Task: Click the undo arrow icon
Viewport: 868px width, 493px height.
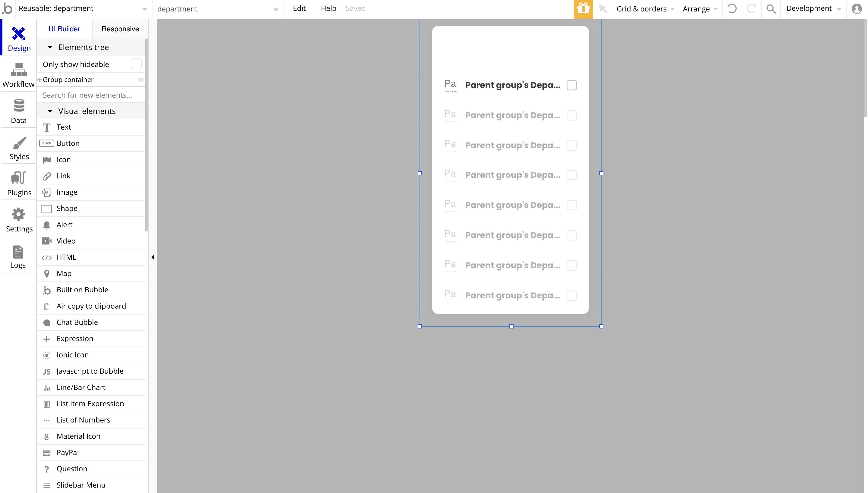Action: pyautogui.click(x=732, y=9)
